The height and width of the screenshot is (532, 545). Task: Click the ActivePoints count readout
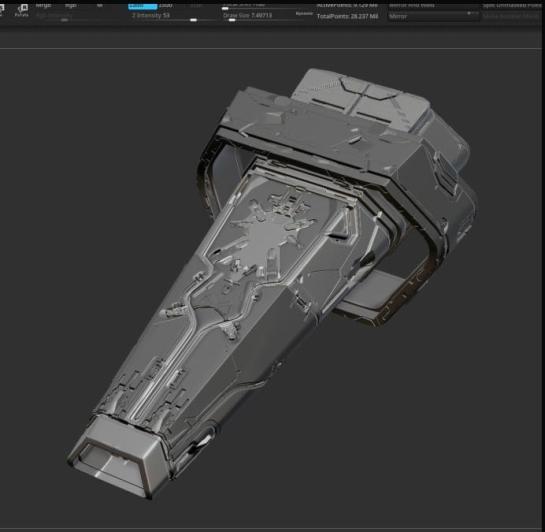point(347,5)
